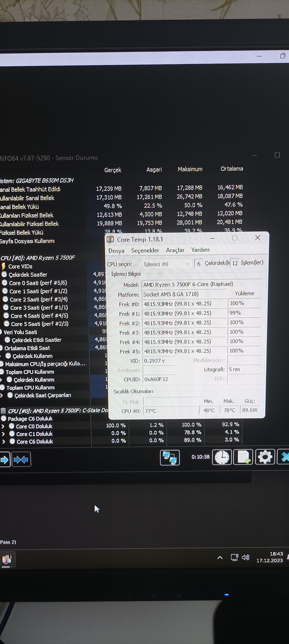This screenshot has width=289, height=644.
Task: Expand the Çekirdek Saat Çarpanları row
Action: click(1, 395)
